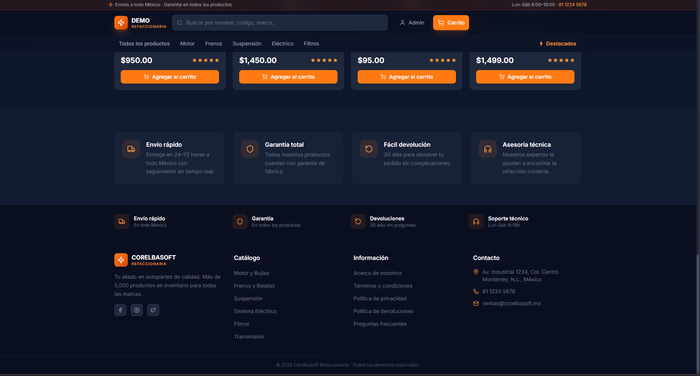The height and width of the screenshot is (376, 700).
Task: Click the DEMO Refaccionaria logo icon in header
Action: [x=121, y=22]
